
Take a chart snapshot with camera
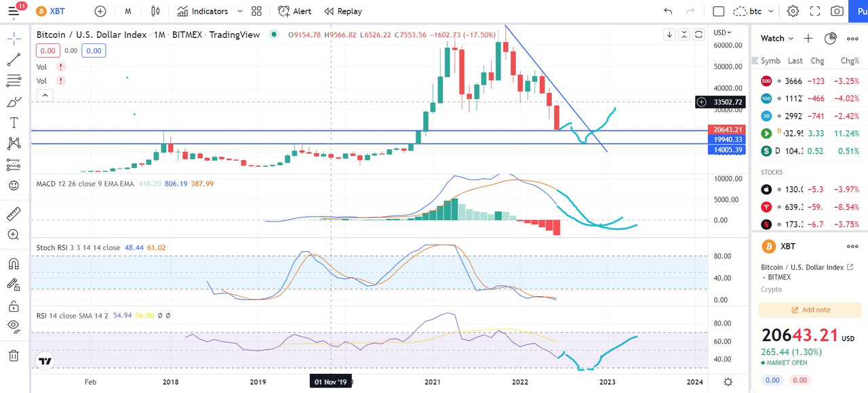coord(837,12)
